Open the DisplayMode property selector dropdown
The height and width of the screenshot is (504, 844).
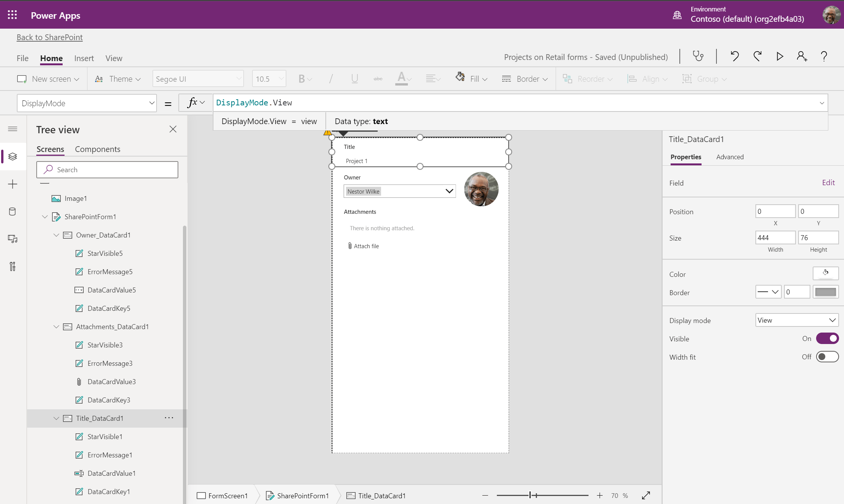pos(87,103)
